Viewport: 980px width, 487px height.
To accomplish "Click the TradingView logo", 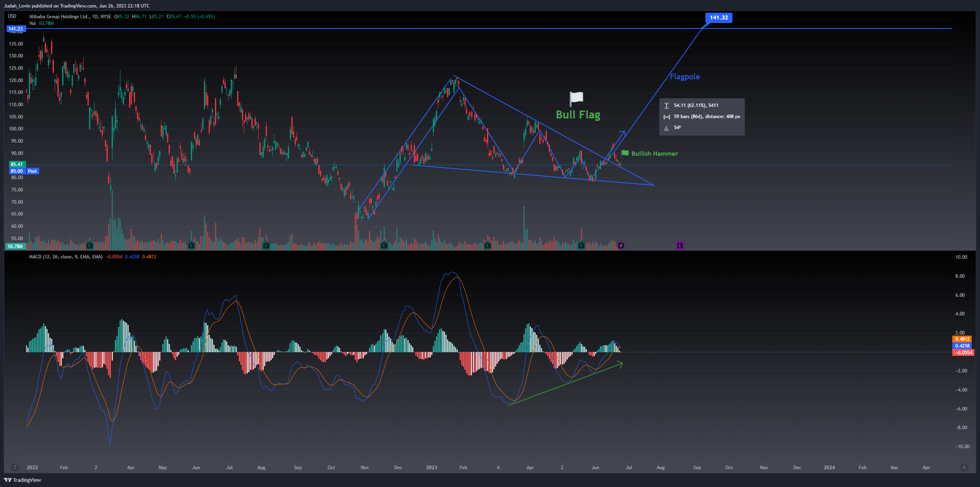I will tap(23, 480).
